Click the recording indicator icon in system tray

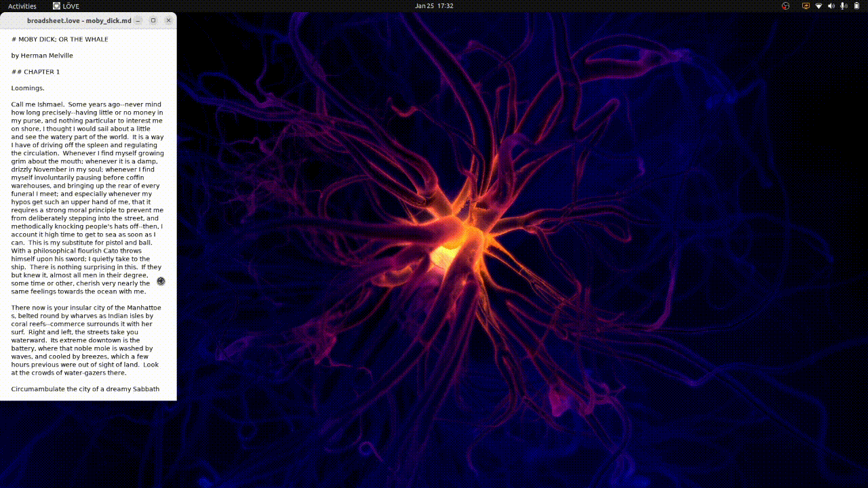[x=785, y=6]
